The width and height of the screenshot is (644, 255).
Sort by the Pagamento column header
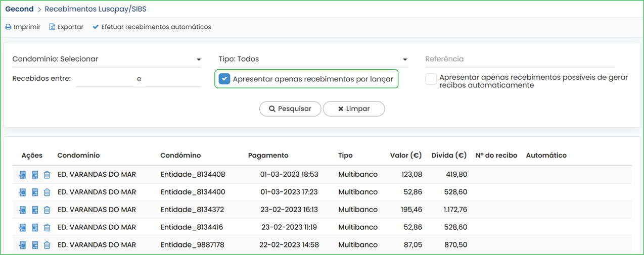click(x=268, y=156)
